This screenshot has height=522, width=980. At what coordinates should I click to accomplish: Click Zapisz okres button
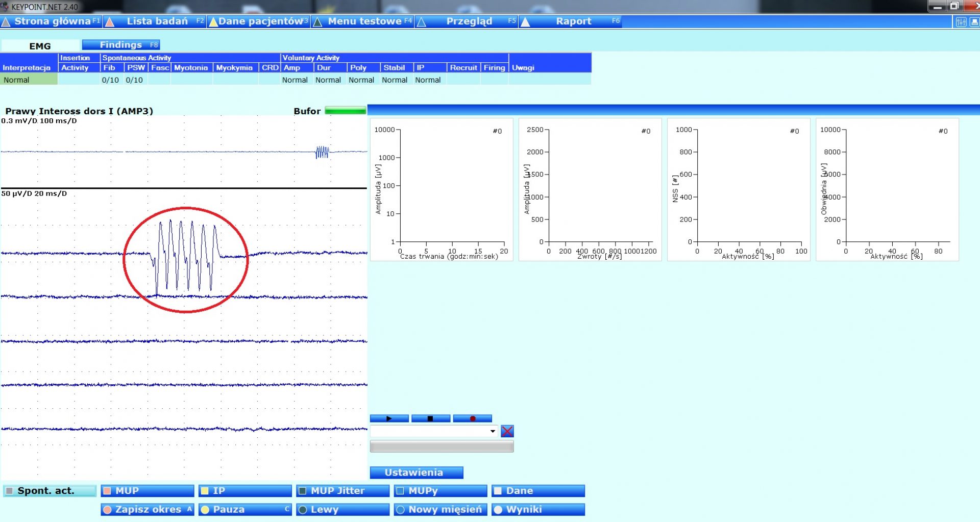(x=148, y=509)
